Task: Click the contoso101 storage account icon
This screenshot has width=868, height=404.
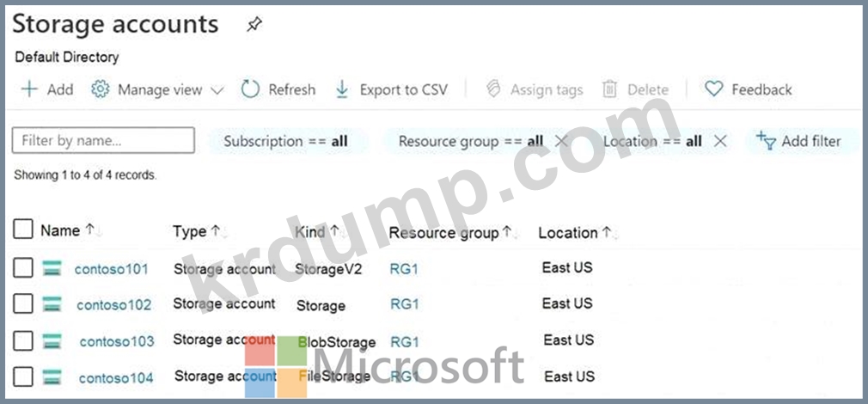Action: (x=52, y=269)
